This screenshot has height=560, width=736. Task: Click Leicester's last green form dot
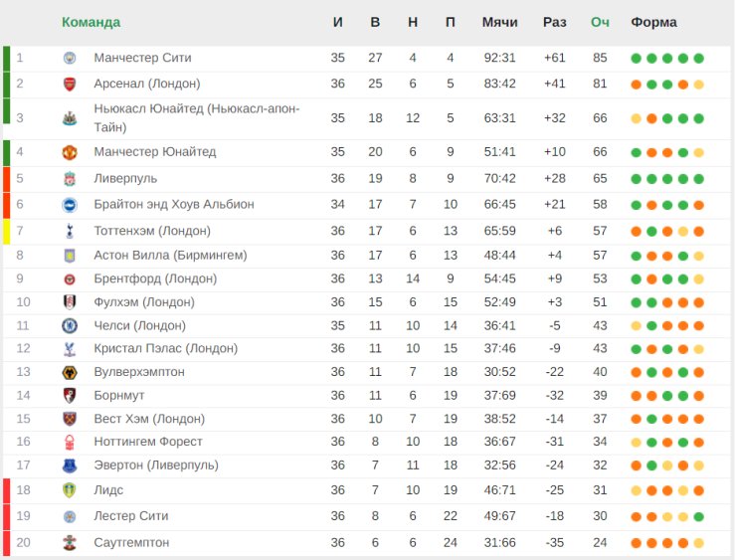698,517
